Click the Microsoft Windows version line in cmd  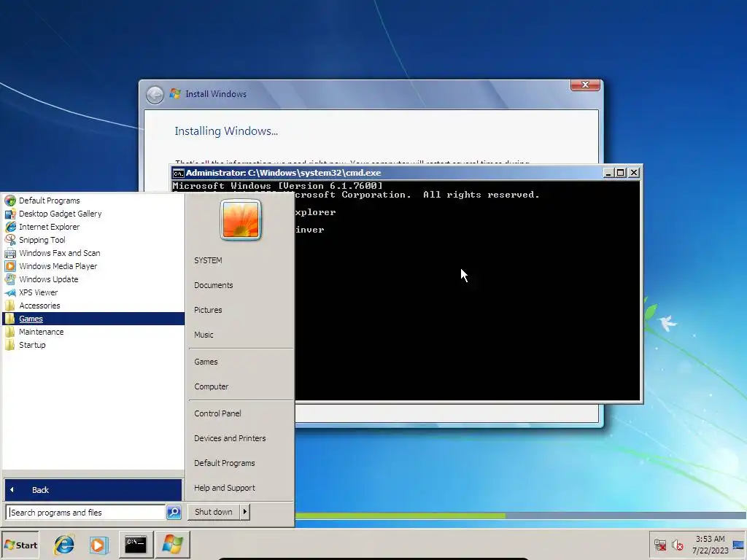coord(277,186)
